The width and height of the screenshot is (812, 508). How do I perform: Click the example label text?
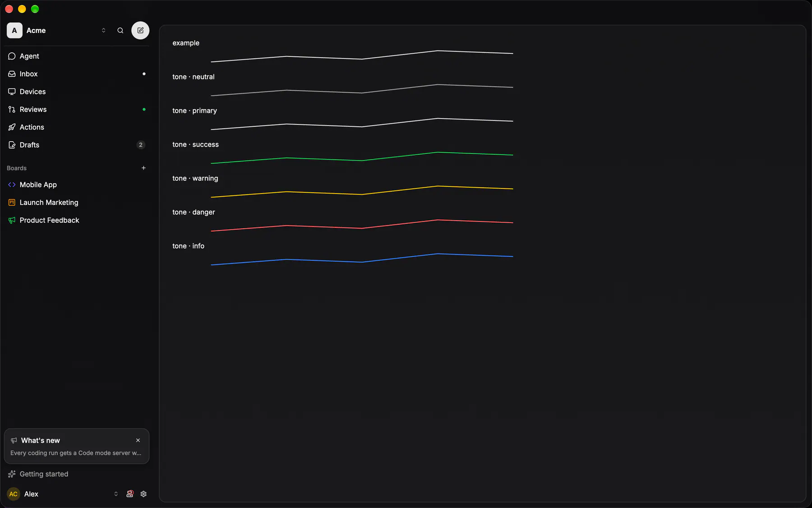point(186,43)
